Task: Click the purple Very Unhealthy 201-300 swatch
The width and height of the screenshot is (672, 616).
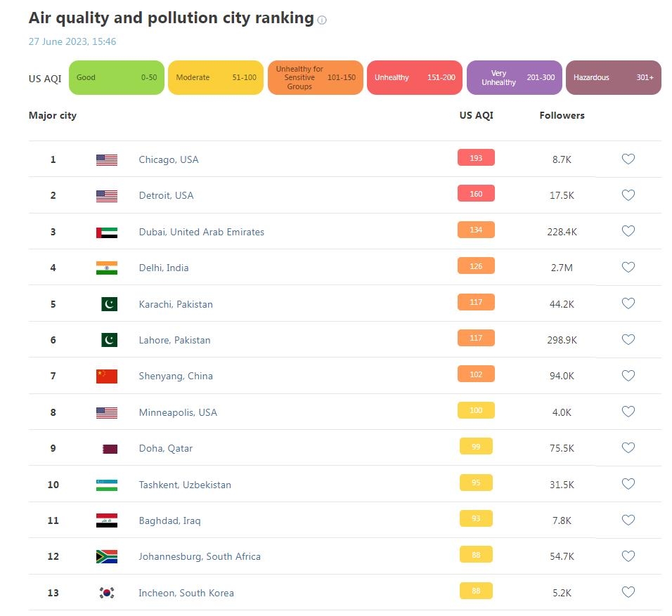Action: (515, 77)
